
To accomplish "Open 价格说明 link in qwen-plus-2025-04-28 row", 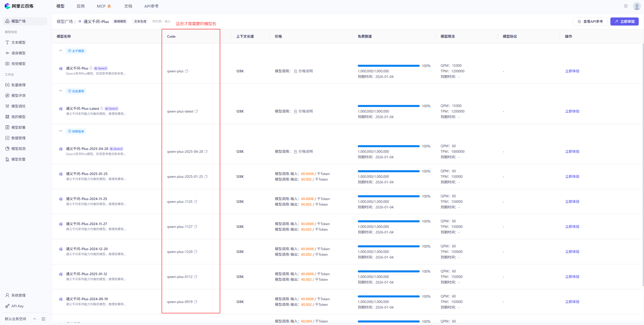I will coord(303,151).
